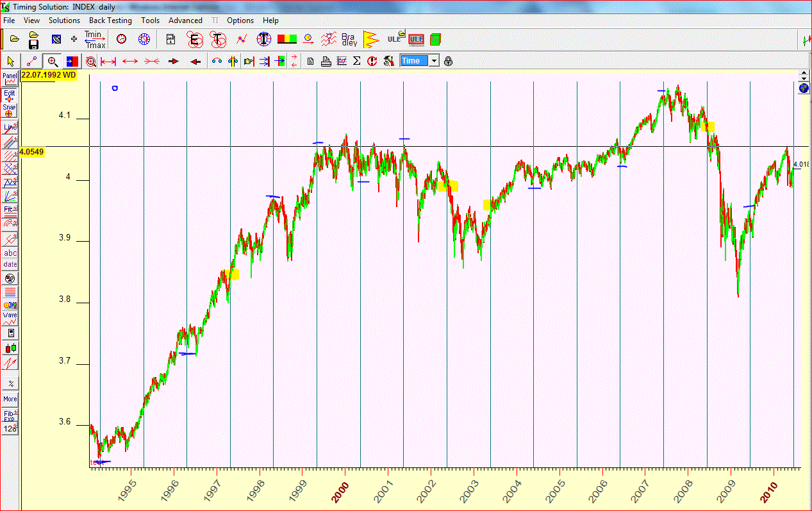
Task: Click the printer icon in the toolbar
Action: 326,62
